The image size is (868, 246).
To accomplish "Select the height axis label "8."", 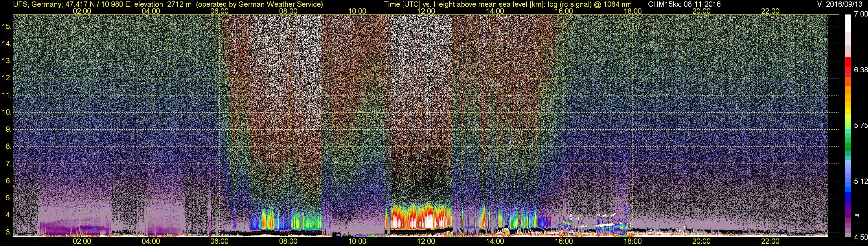I will pos(8,147).
